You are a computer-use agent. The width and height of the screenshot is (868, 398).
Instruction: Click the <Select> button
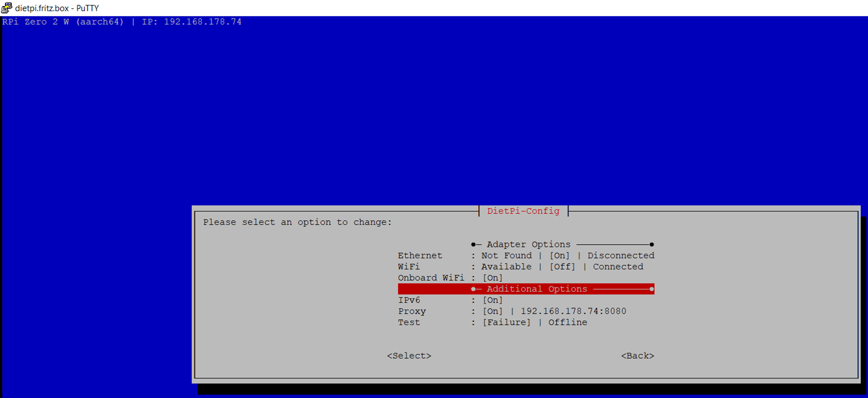[x=409, y=356]
